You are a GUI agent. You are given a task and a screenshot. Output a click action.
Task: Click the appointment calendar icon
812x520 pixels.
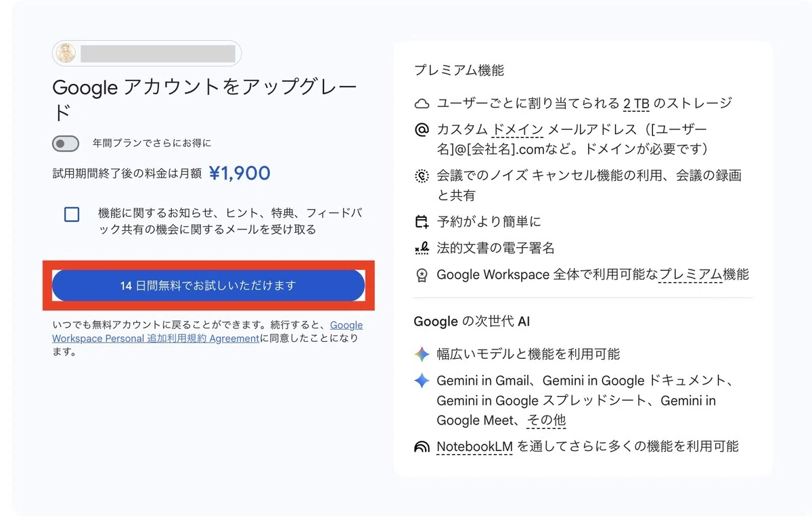(422, 222)
